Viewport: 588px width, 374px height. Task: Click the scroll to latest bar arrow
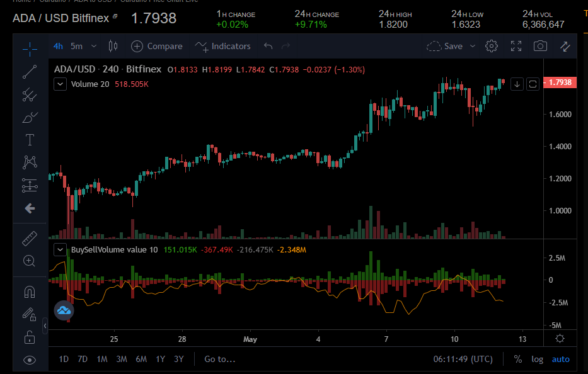517,84
